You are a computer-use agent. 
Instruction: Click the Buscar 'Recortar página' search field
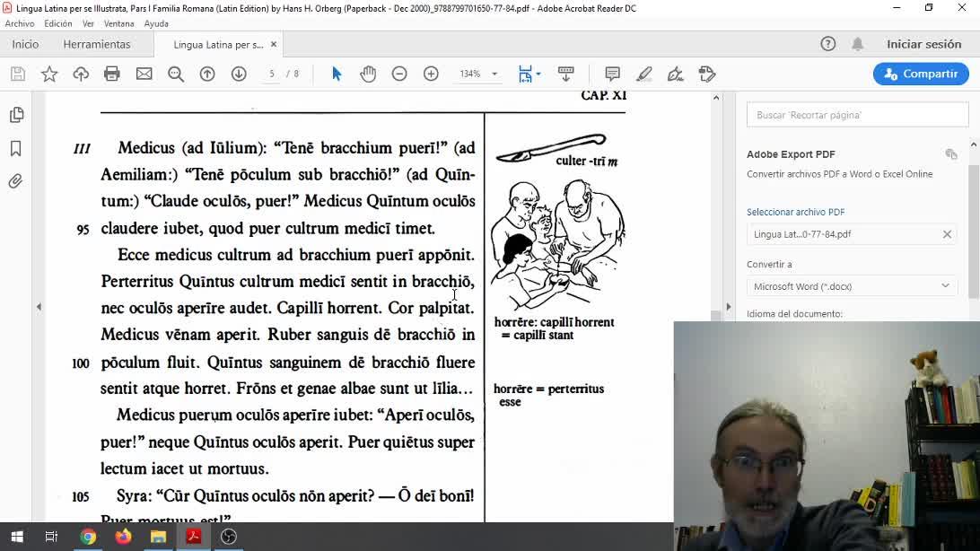[858, 115]
